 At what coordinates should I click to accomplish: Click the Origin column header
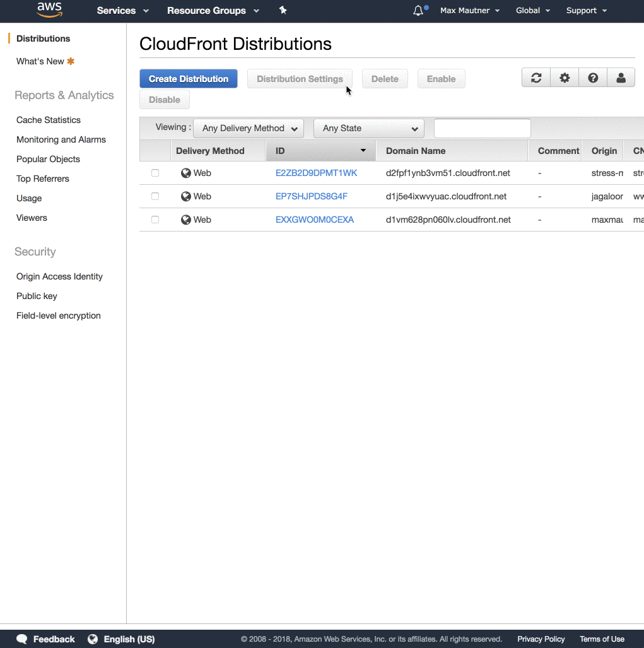(604, 151)
